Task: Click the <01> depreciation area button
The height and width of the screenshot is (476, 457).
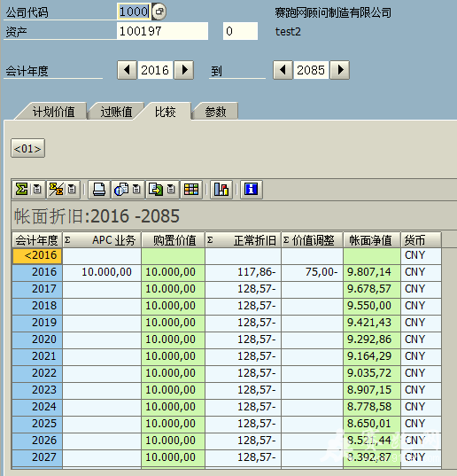Action: tap(28, 148)
